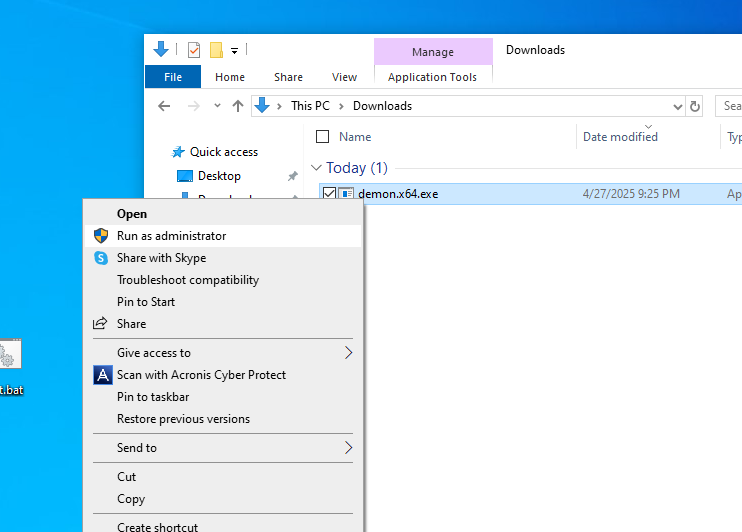Click the Quick access star icon in the sidebar
This screenshot has height=532, width=742.
point(178,152)
